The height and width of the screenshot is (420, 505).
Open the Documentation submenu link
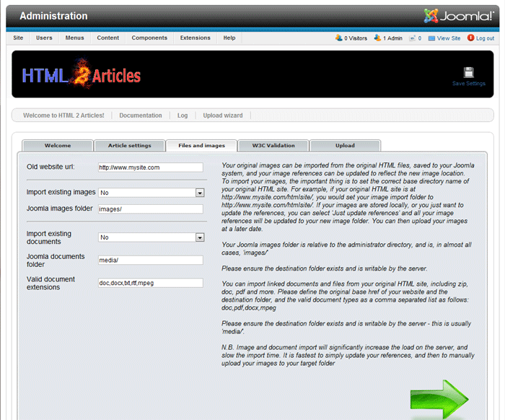[x=141, y=115]
